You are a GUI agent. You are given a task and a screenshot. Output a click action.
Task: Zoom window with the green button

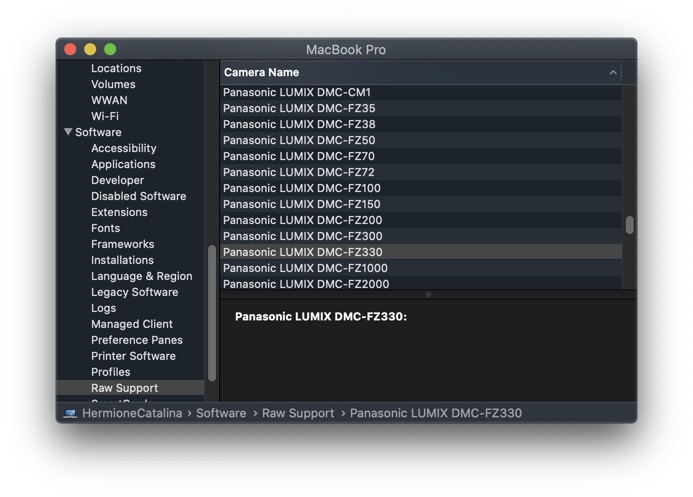coord(110,49)
